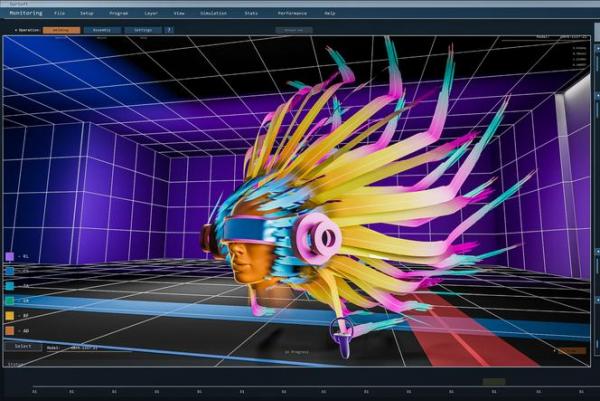The image size is (600, 401).
Task: Pick the yellow layer color swatch
Action: coord(10,314)
